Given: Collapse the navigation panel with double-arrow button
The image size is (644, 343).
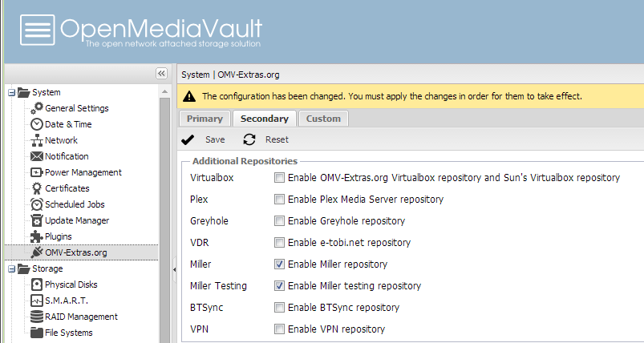Looking at the screenshot, I should coord(161,74).
